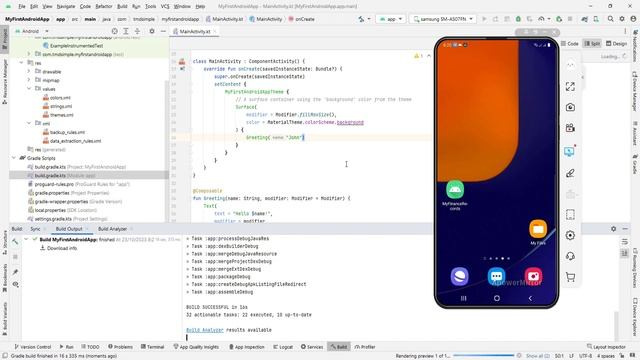Screen dimensions: 640x360
Task: Open the Build Analyzer tab
Action: pos(112,229)
